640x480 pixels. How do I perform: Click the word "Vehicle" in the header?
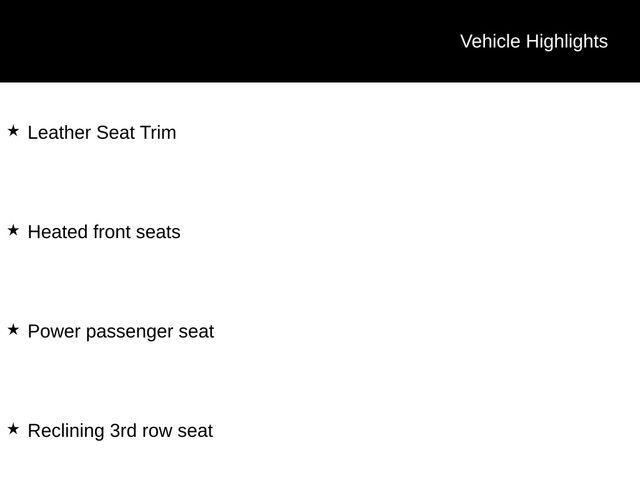490,41
